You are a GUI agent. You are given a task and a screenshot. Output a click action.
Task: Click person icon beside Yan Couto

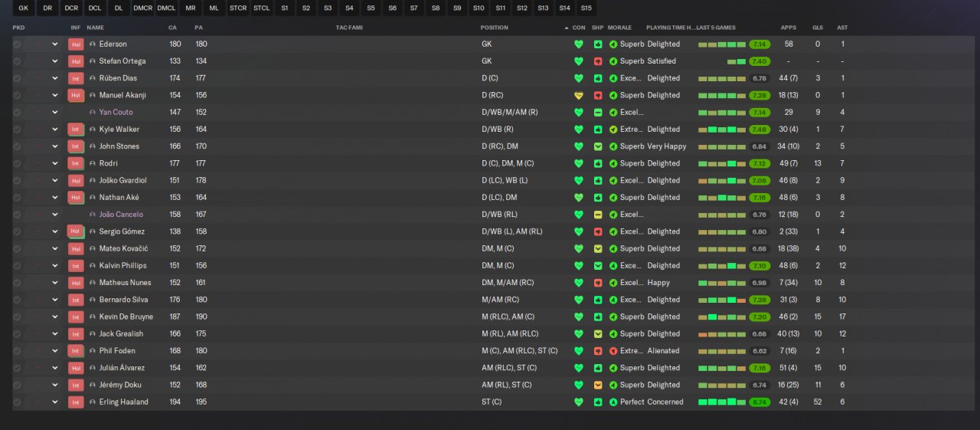coord(93,113)
